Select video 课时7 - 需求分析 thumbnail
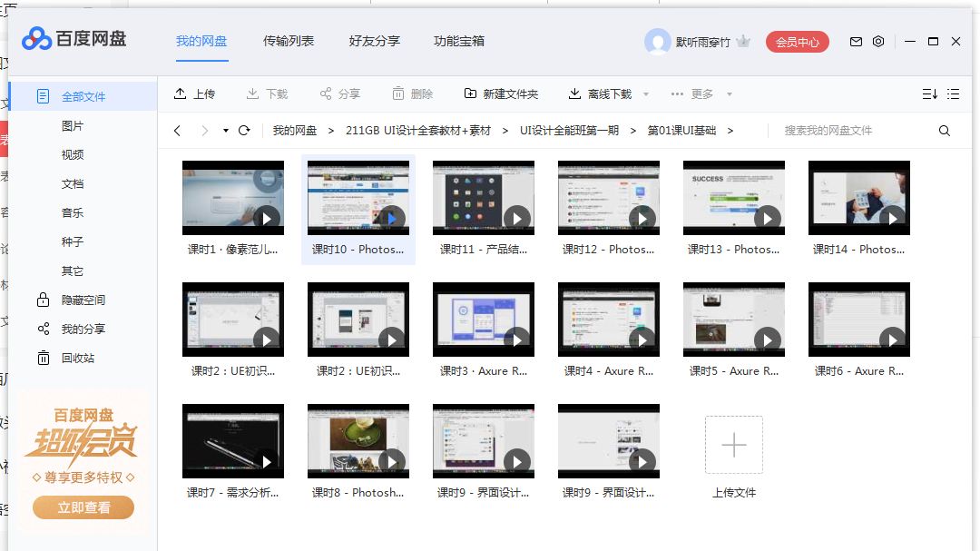The width and height of the screenshot is (980, 551). 233,441
